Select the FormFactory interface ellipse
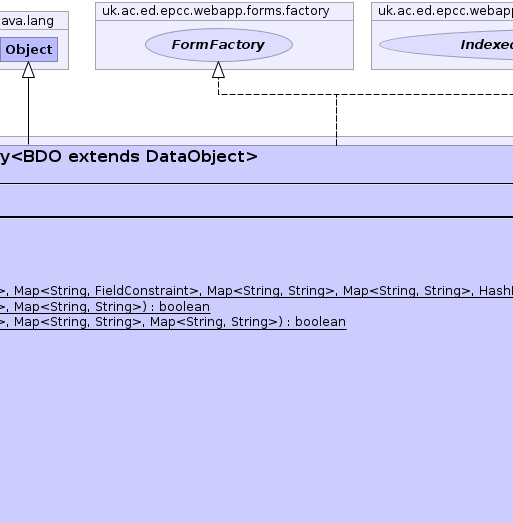The width and height of the screenshot is (513, 523). [x=219, y=45]
